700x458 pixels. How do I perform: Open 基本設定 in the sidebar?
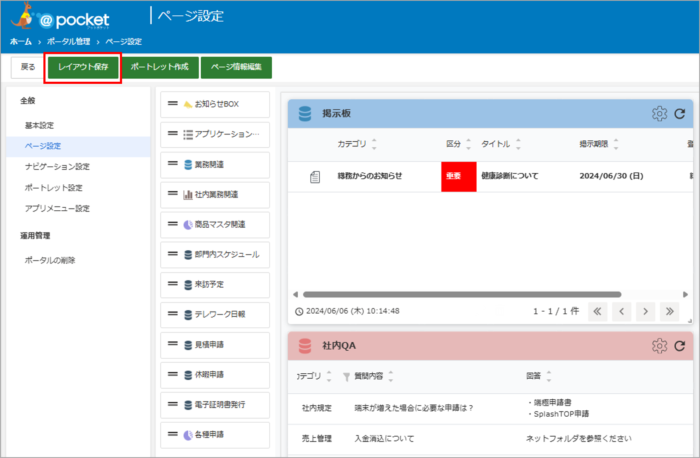coord(39,125)
